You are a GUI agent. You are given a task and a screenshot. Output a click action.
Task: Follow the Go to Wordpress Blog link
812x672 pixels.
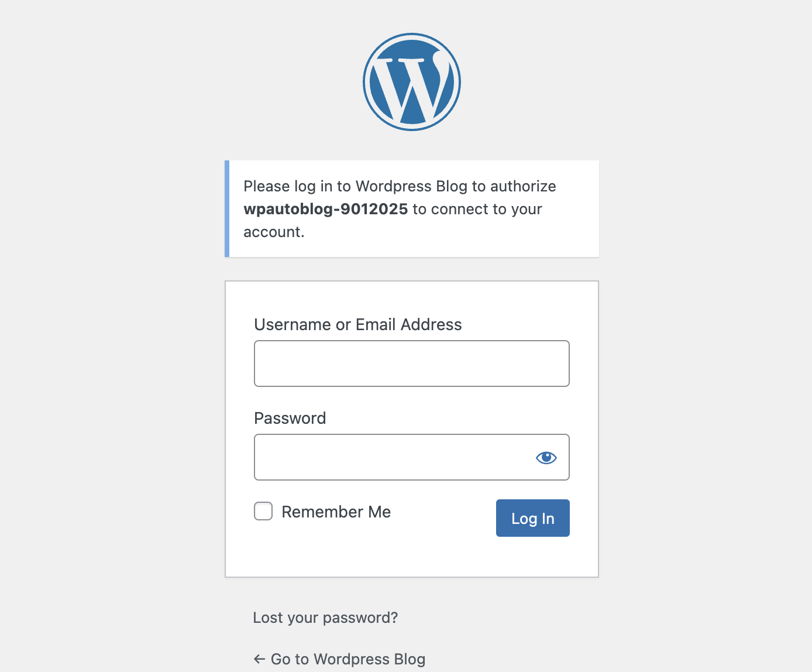347,659
